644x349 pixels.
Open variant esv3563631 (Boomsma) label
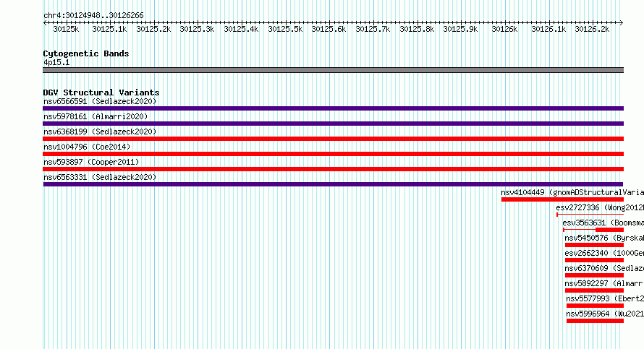coord(603,223)
